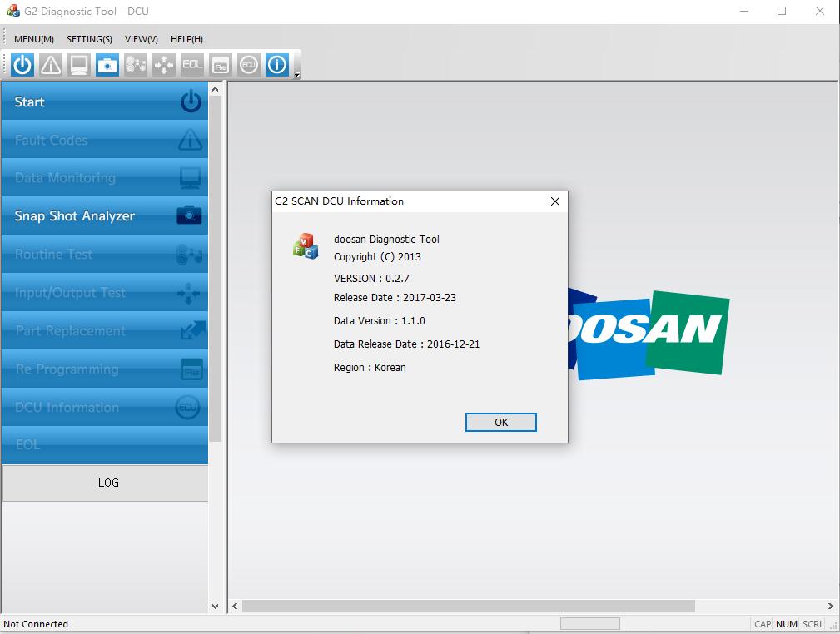Select the Input/Output Test arrows toolbar icon
This screenshot has height=634, width=840.
(x=164, y=66)
